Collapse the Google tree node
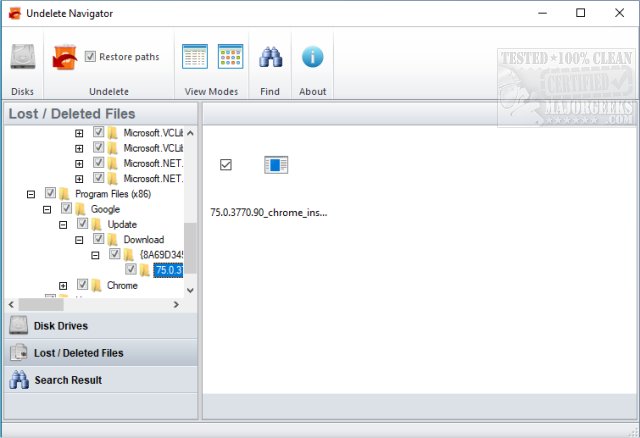Viewport: 640px width, 438px height. [47, 210]
